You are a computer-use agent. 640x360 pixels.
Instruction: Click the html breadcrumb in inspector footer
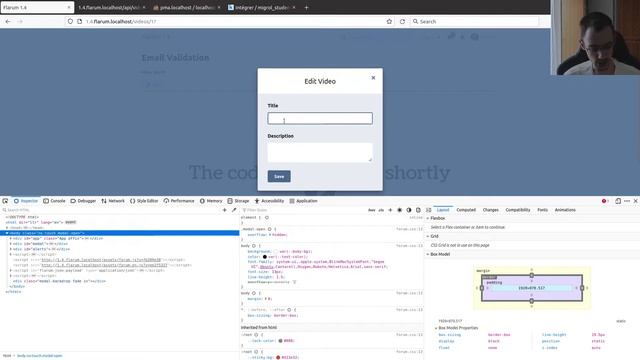point(7,356)
